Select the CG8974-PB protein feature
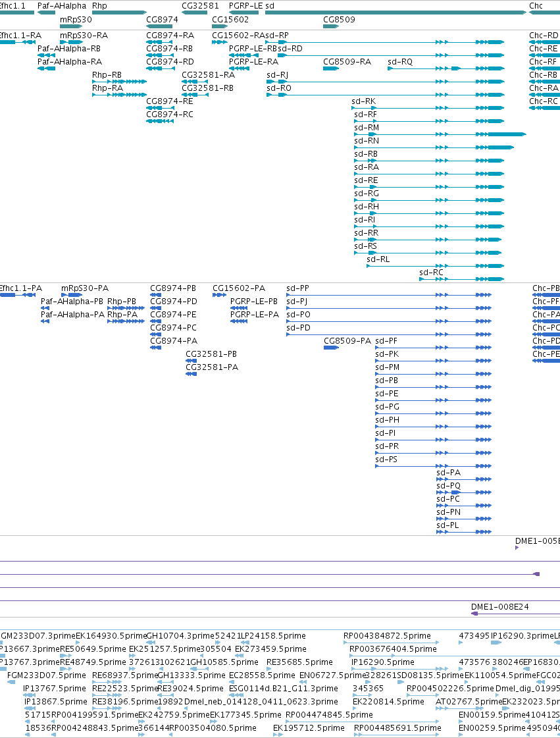Viewport: 560px width, 738px height. (156, 295)
